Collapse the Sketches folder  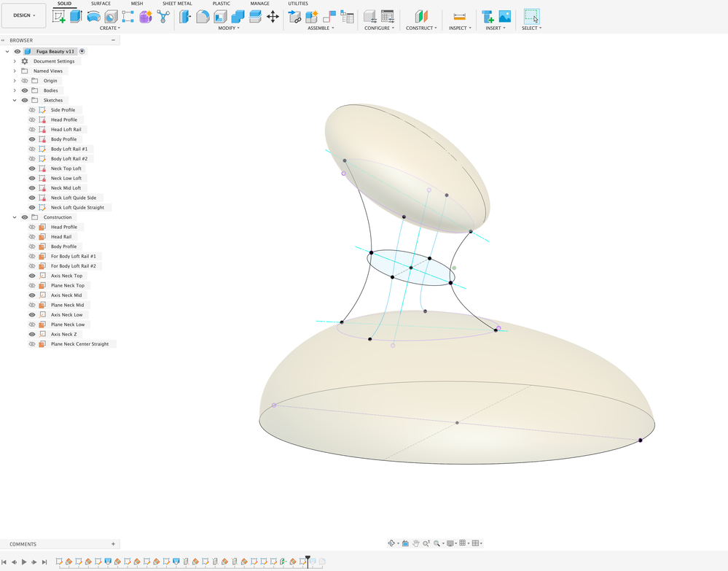point(15,101)
